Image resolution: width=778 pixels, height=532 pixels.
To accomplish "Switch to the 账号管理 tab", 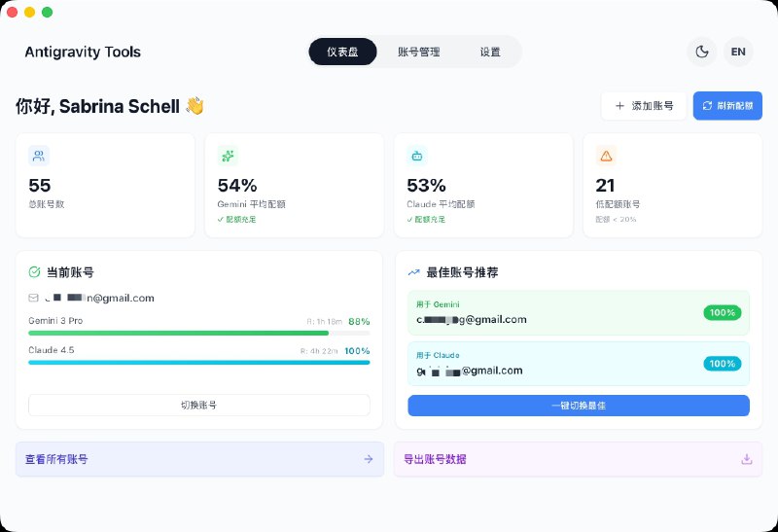I will click(419, 52).
